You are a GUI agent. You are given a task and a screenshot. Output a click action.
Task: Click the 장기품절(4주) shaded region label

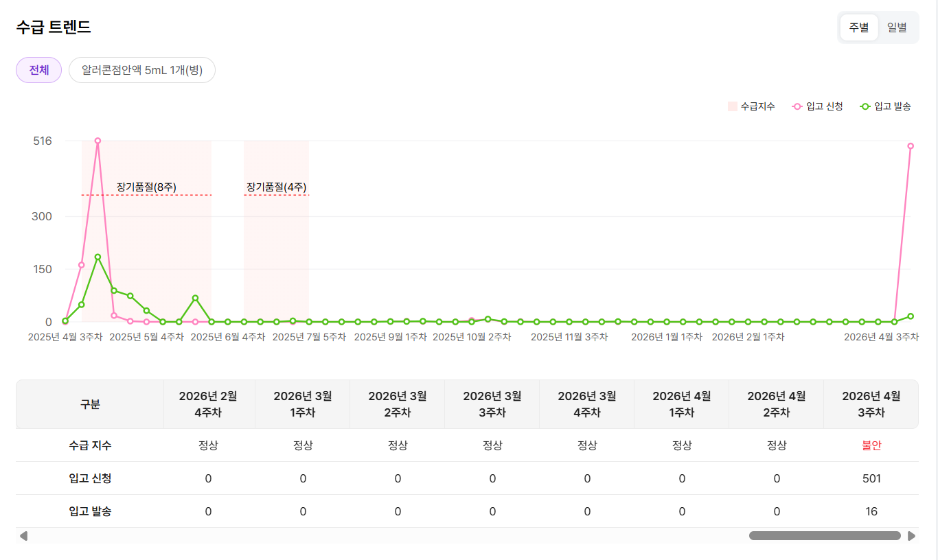point(276,187)
